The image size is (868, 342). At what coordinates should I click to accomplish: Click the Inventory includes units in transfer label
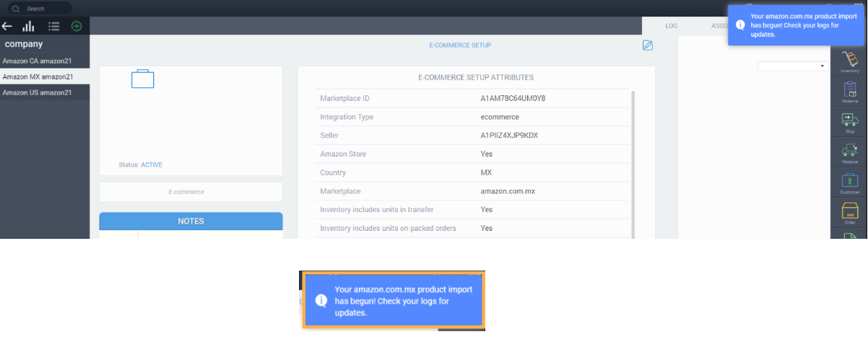tap(376, 209)
